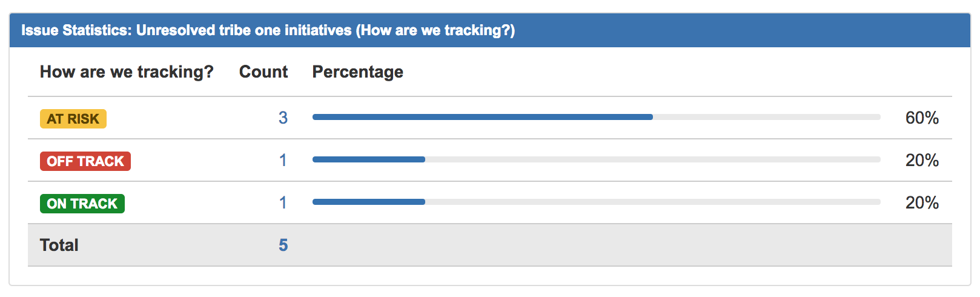Click the 'How are we tracking?' column header

127,72
